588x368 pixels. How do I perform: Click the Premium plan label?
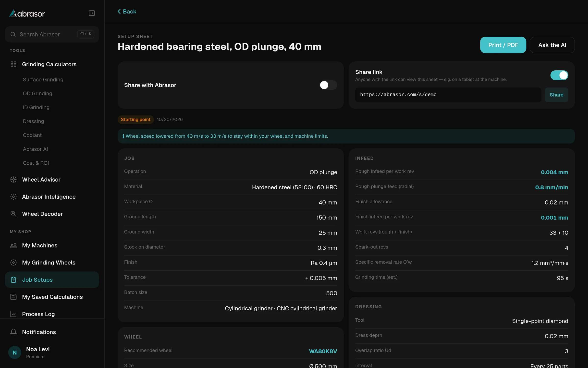[35, 357]
